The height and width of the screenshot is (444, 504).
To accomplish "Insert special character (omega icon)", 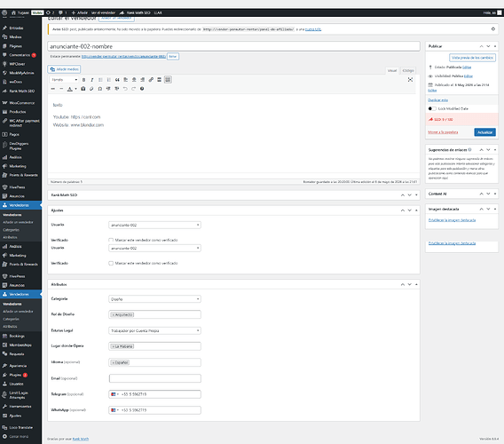I will [100, 89].
